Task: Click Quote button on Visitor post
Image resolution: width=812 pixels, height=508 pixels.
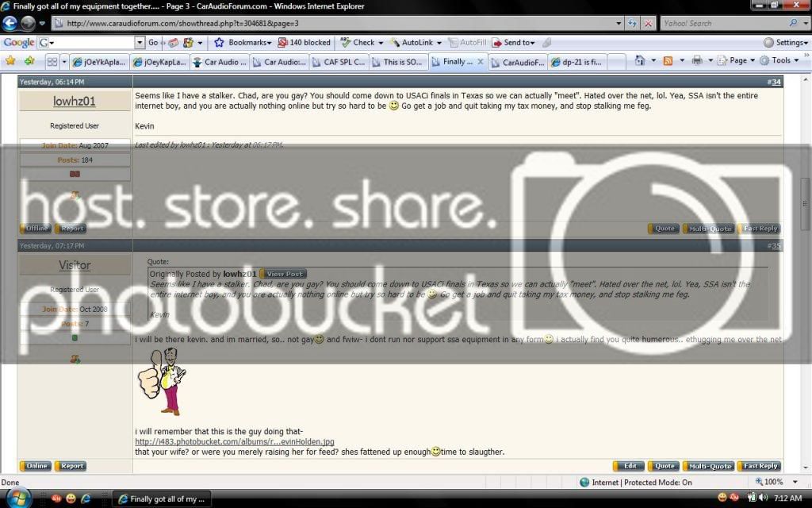Action: [x=664, y=466]
